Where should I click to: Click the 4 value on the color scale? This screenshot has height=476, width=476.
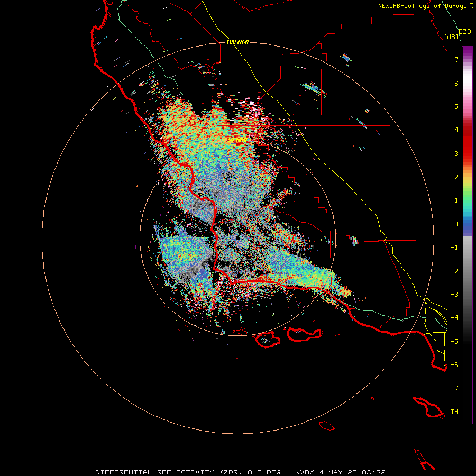point(456,130)
